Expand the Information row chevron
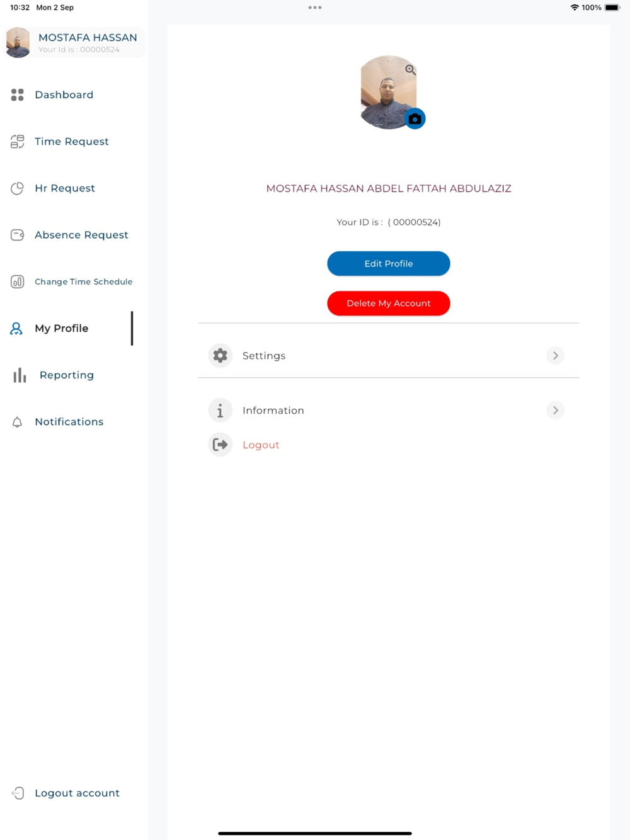 pos(555,411)
